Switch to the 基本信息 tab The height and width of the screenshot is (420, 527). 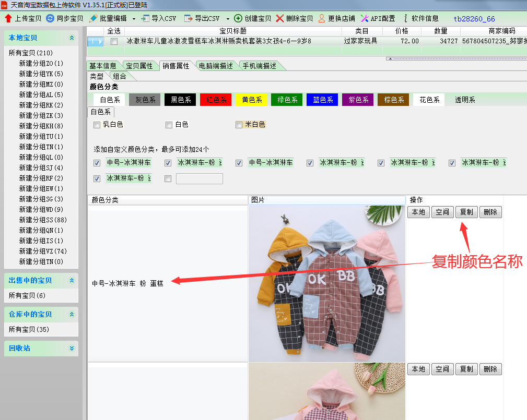click(x=103, y=66)
